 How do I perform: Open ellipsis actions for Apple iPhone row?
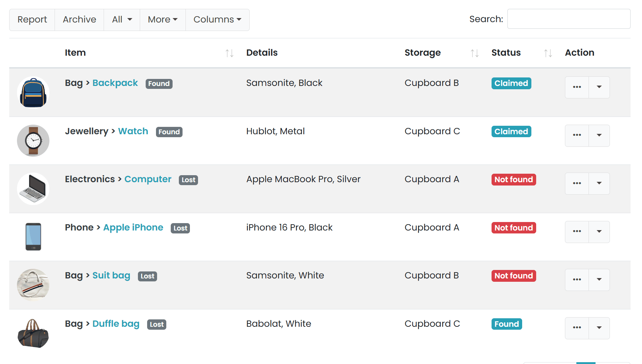[x=577, y=232]
